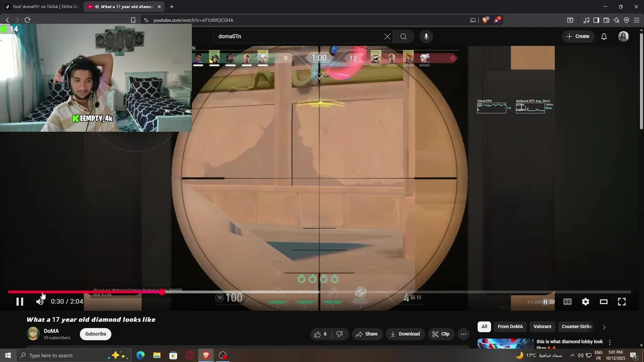Mute the video volume speaker icon
This screenshot has width=644, height=362.
point(40,302)
